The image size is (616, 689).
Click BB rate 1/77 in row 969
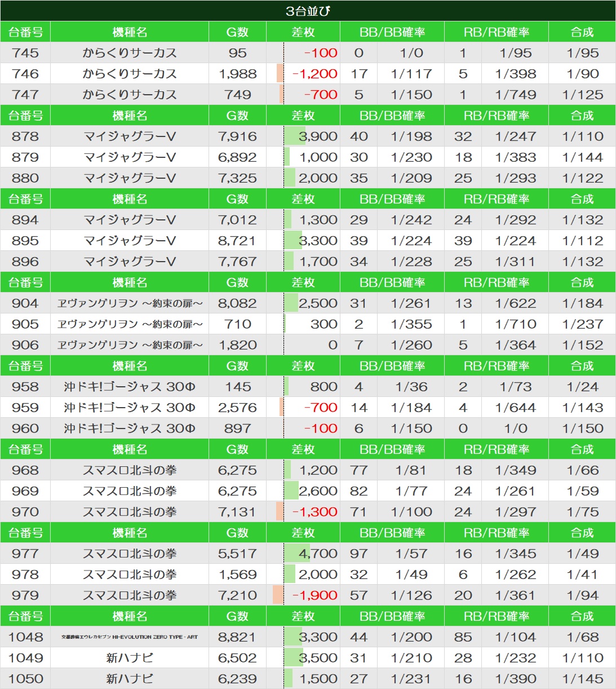(411, 491)
